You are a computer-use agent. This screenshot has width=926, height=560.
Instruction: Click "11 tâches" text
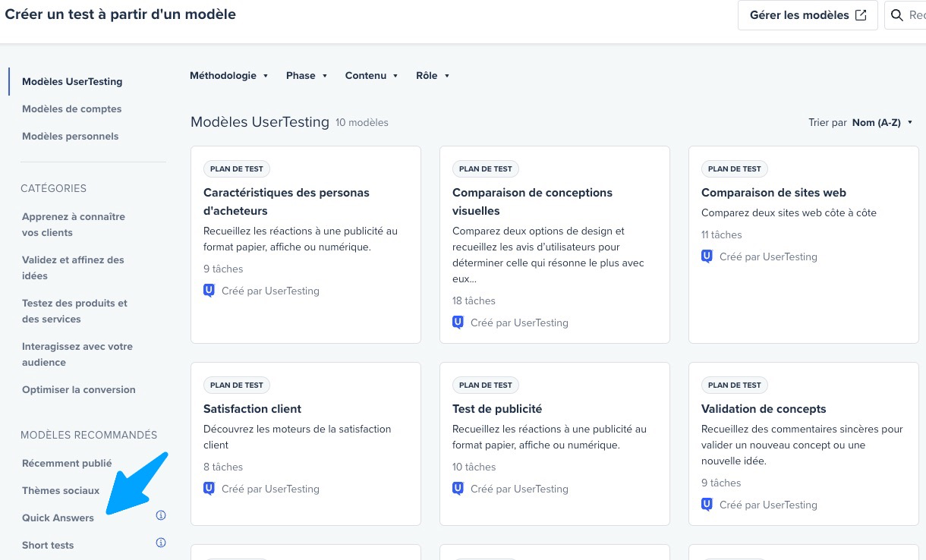click(x=722, y=235)
